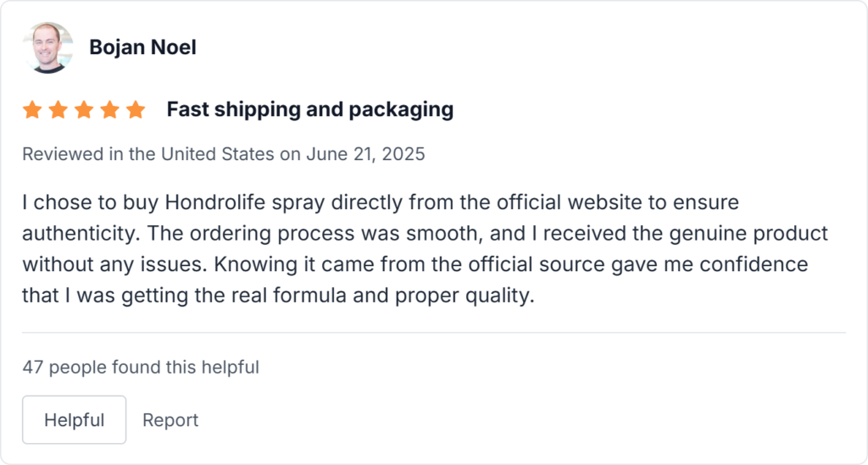868x465 pixels.
Task: Click the fifth and last rating star
Action: (x=136, y=110)
